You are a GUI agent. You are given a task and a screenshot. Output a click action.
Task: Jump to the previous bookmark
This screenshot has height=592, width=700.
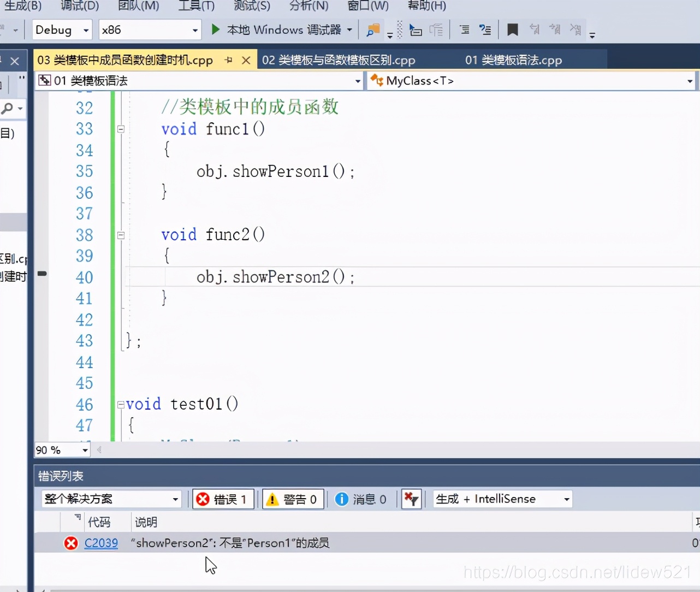click(x=535, y=29)
